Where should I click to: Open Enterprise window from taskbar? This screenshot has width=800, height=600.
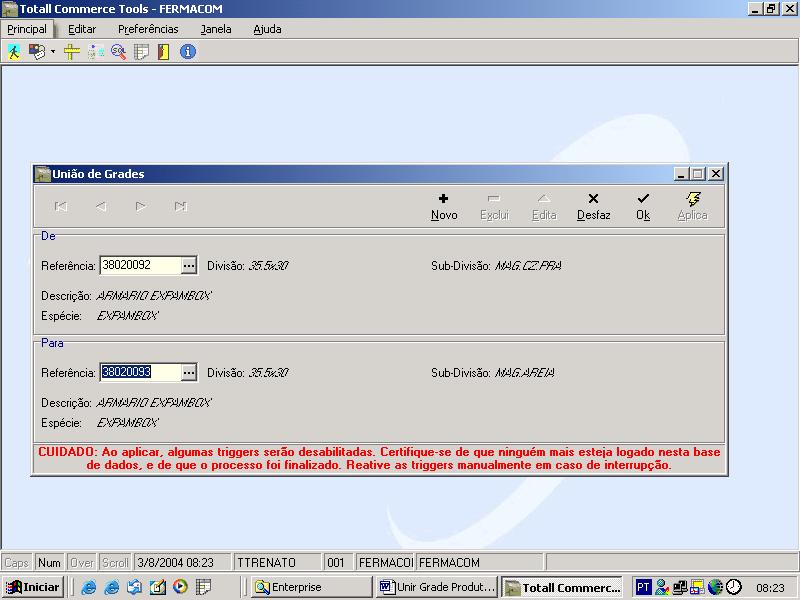(x=311, y=587)
